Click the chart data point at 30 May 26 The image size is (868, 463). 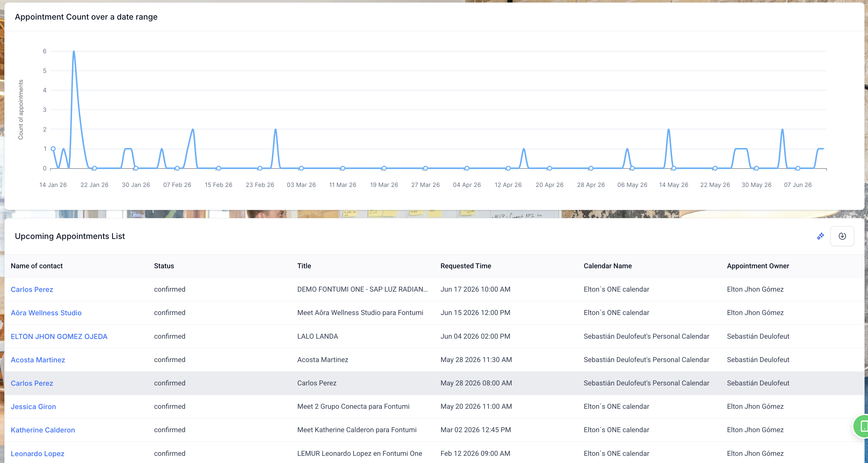point(756,168)
